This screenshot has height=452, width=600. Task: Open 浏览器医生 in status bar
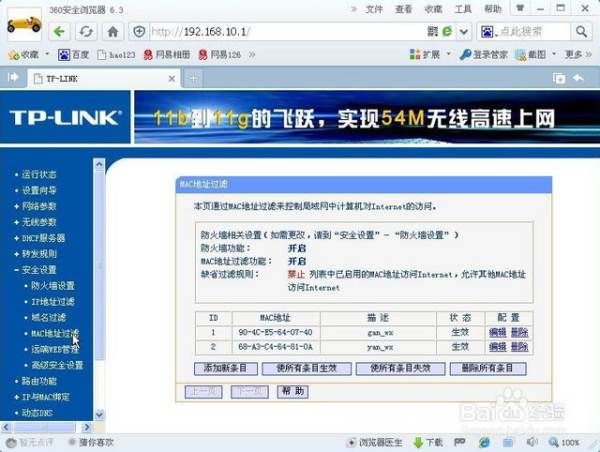pos(375,443)
